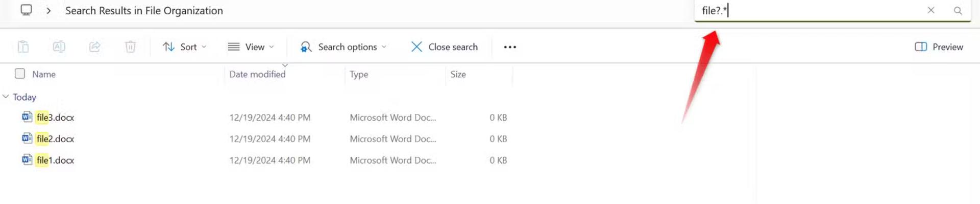Click the Close search button
The width and height of the screenshot is (980, 204).
point(445,47)
